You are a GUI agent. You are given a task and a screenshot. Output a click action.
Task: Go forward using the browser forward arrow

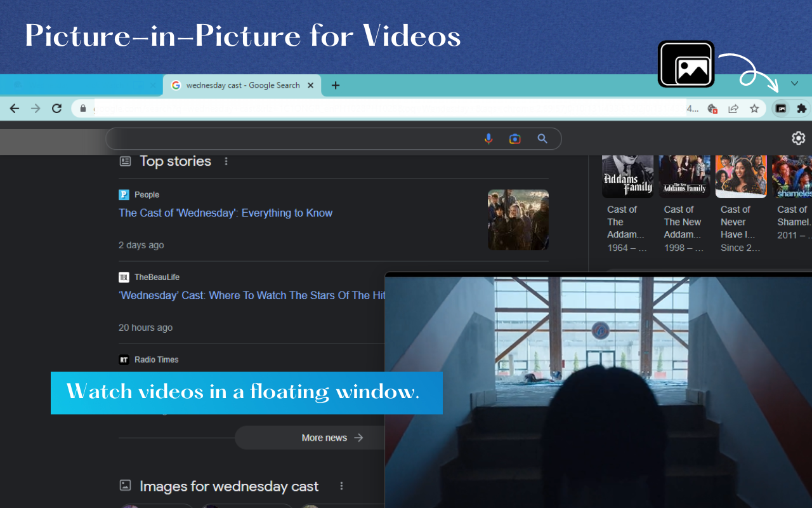[36, 109]
